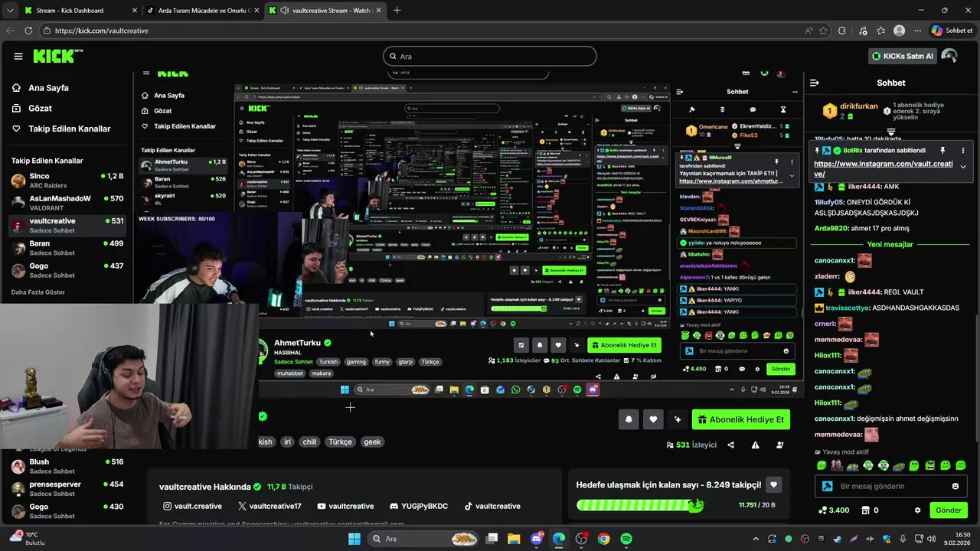
Task: Click the user icon beside report icon
Action: coord(780,445)
